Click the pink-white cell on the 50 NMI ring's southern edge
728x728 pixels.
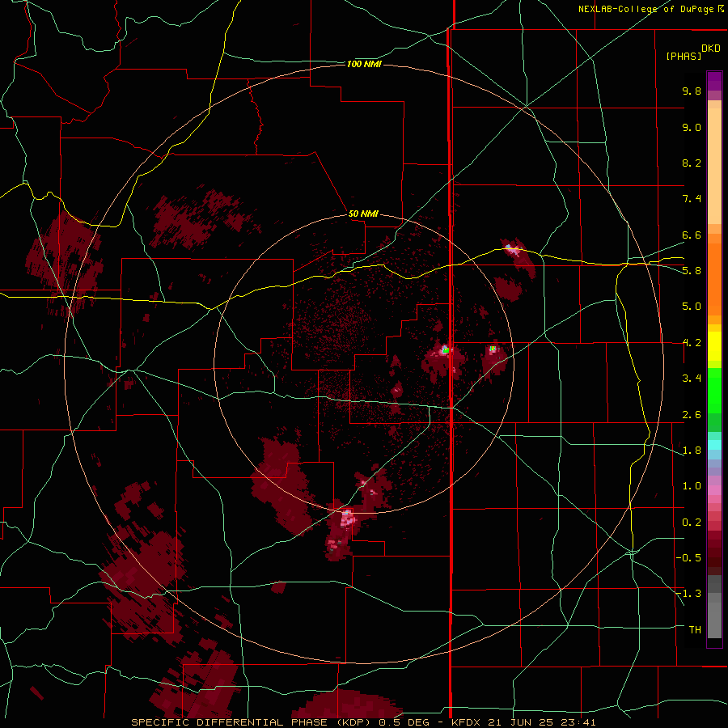point(347,518)
